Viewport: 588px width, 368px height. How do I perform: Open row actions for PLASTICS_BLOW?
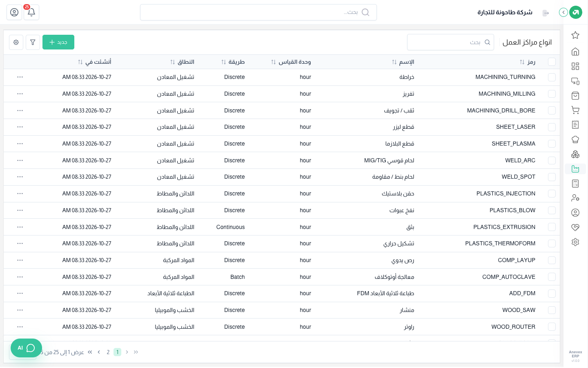(20, 210)
